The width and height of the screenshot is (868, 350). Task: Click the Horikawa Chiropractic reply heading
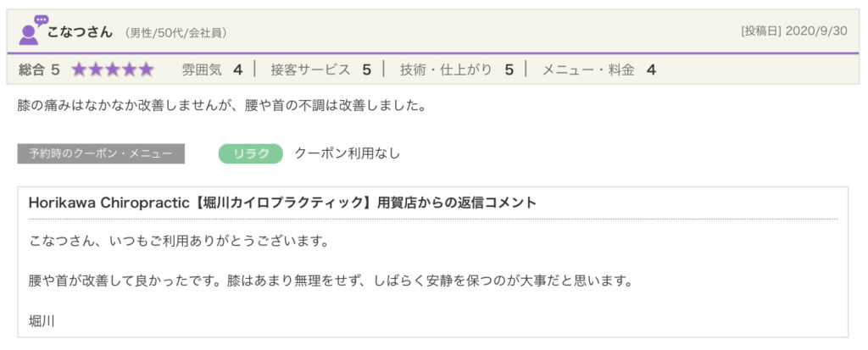[x=282, y=203]
